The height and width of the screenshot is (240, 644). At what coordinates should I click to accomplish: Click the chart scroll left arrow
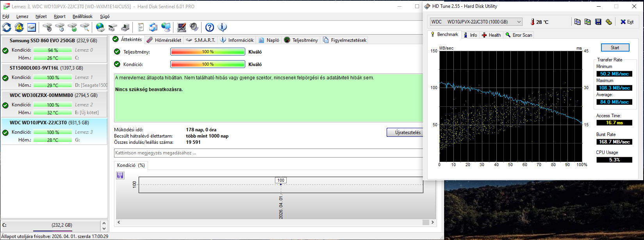point(119,222)
